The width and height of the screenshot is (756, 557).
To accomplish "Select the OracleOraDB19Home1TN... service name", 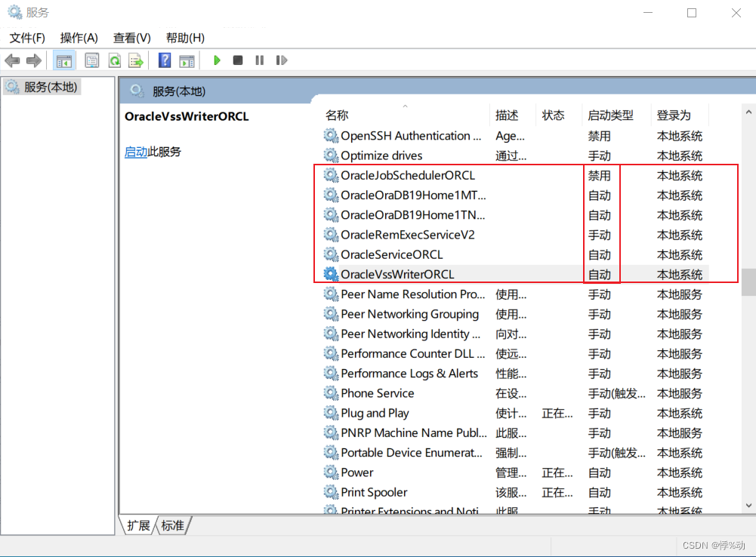I will coord(412,215).
